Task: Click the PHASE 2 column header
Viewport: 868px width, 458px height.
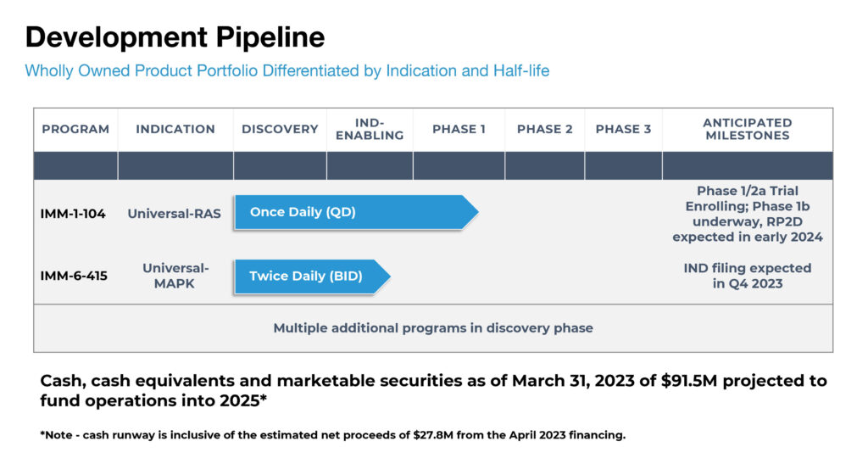Action: [x=544, y=129]
